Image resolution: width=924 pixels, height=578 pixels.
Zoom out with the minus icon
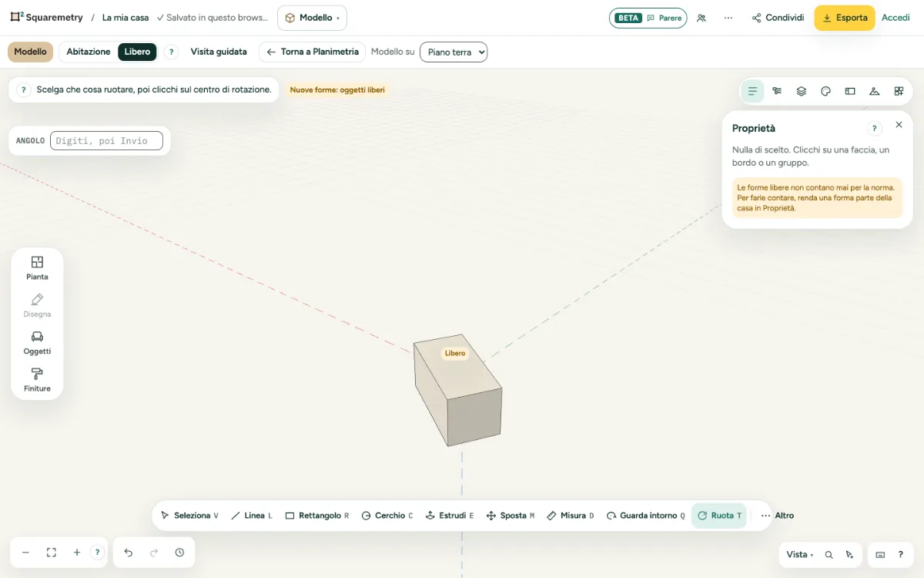point(25,553)
